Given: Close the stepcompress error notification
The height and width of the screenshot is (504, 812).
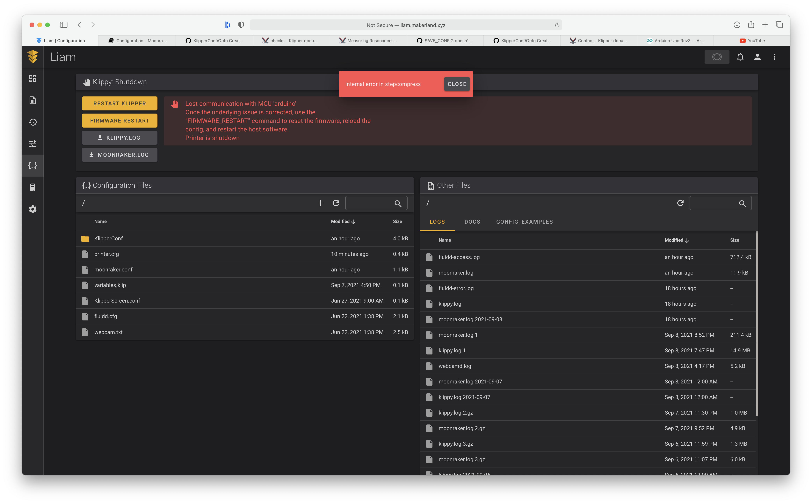Looking at the screenshot, I should 457,84.
